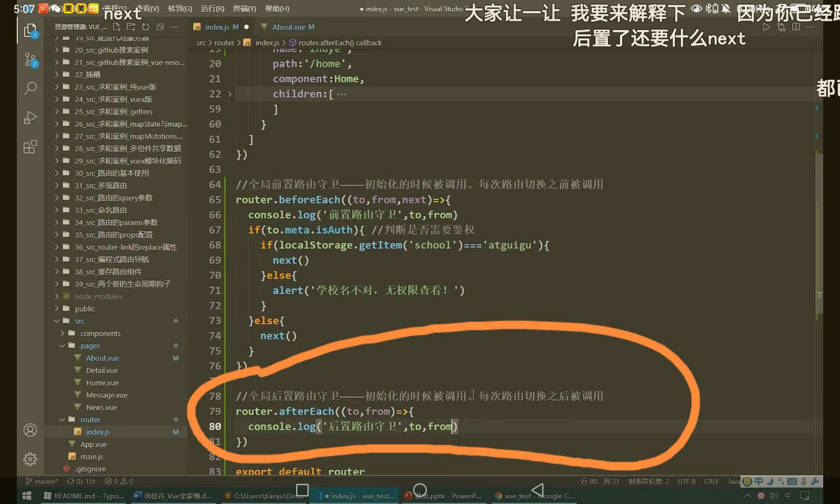Expand folded children array on line 22
840x504 pixels.
point(230,94)
